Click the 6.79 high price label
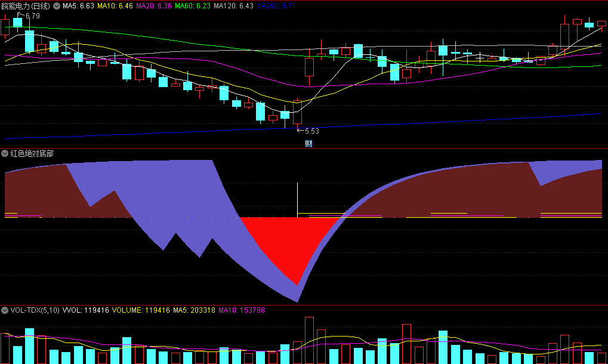 [x=33, y=16]
